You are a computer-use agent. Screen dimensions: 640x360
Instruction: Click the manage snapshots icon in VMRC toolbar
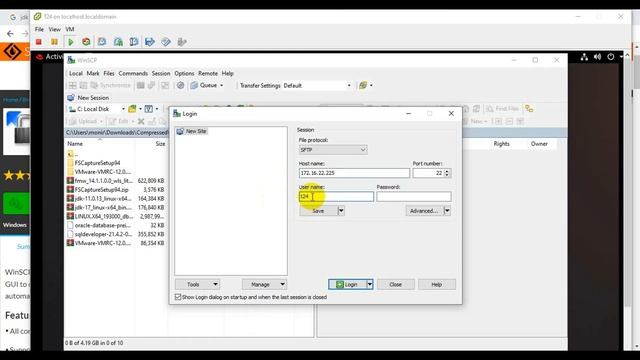coord(134,42)
